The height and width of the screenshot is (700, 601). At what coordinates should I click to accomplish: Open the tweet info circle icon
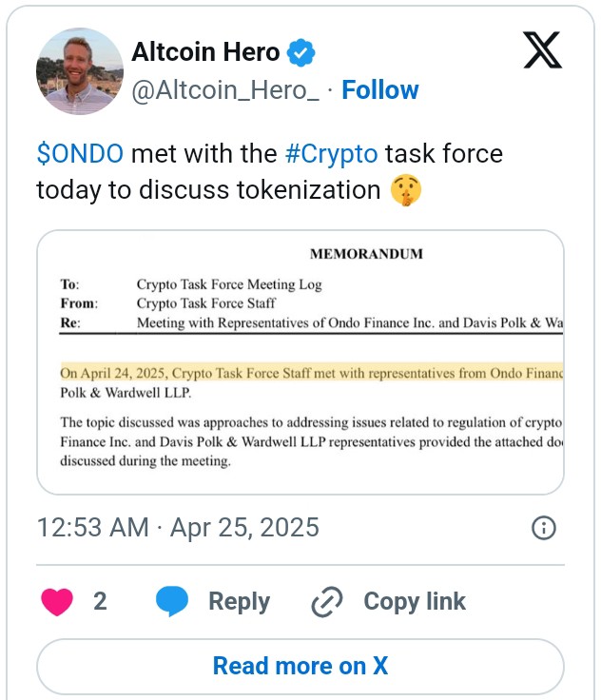[x=543, y=528]
